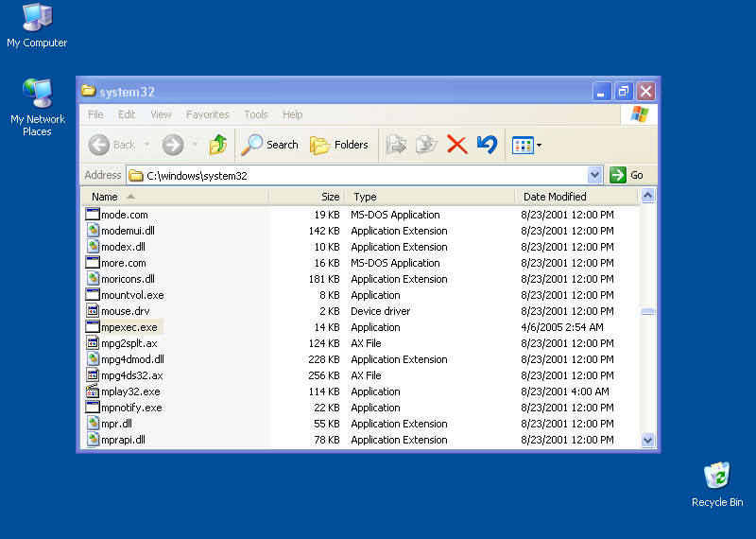The height and width of the screenshot is (539, 756).
Task: Expand the Address bar dropdown
Action: (x=595, y=175)
